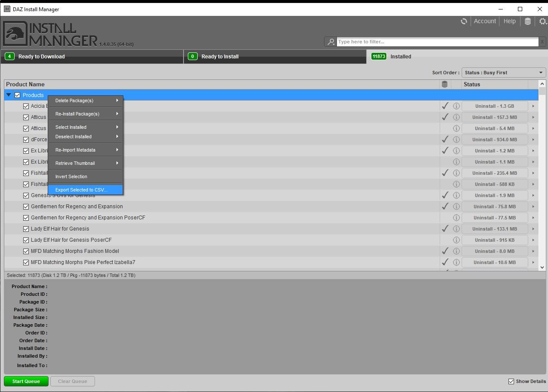Viewport: 548px width, 392px height.
Task: Uncheck MFD Matching Morphs Fashion Model checkbox
Action: coord(26,251)
